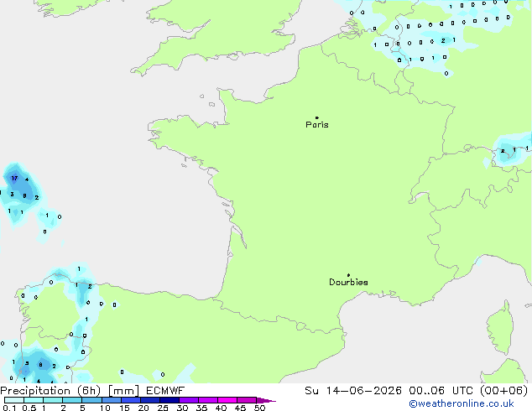Click the legend arrow above 50

click(x=266, y=400)
